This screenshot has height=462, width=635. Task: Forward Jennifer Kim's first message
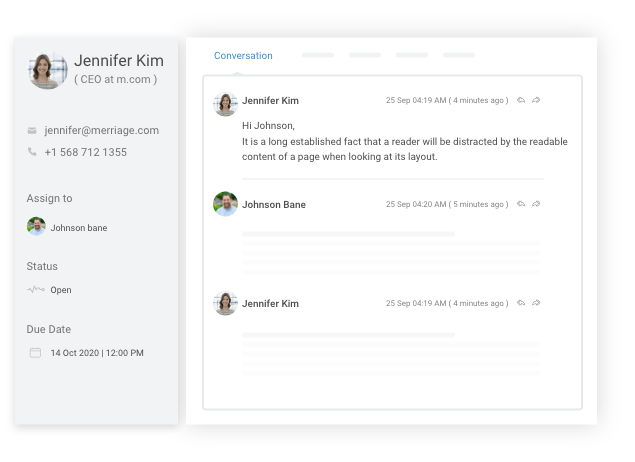coord(536,100)
